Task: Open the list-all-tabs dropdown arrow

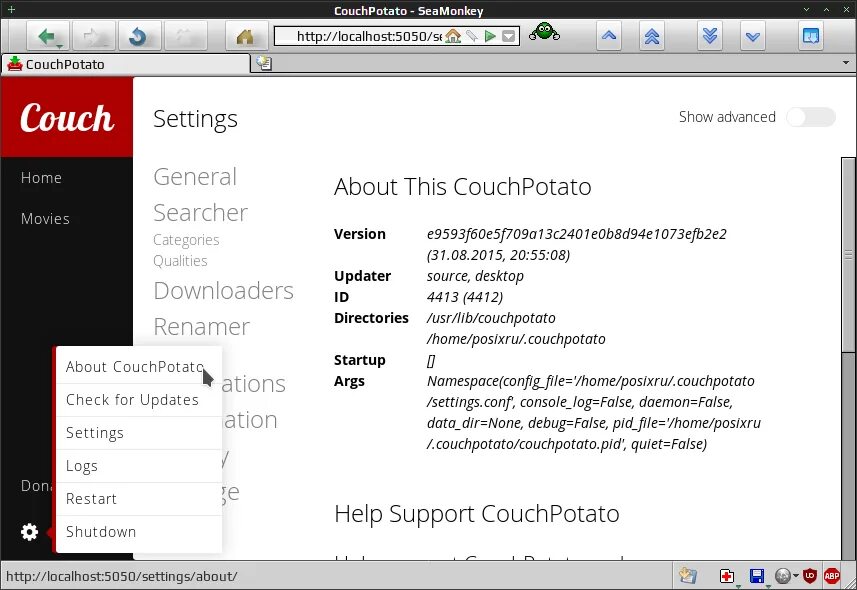Action: click(x=846, y=63)
